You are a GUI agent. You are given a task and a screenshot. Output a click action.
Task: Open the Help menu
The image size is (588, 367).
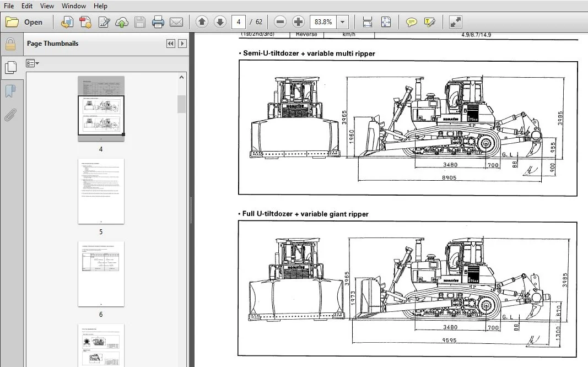[100, 6]
